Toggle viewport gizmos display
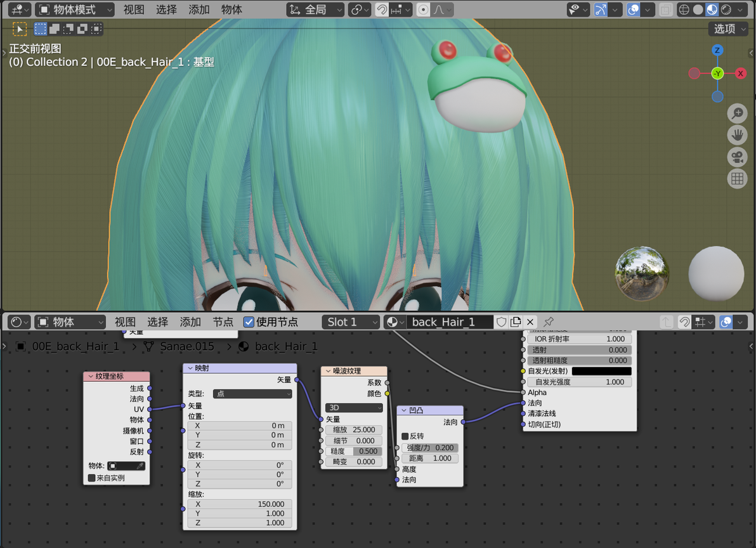The width and height of the screenshot is (756, 548). (x=601, y=10)
